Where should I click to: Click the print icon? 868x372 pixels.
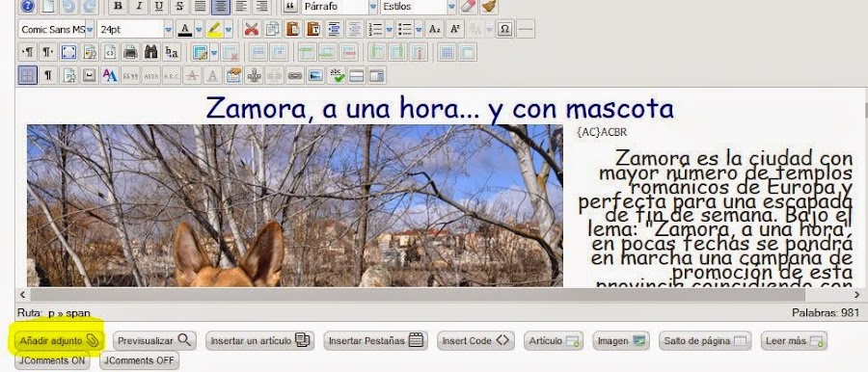pos(130,53)
